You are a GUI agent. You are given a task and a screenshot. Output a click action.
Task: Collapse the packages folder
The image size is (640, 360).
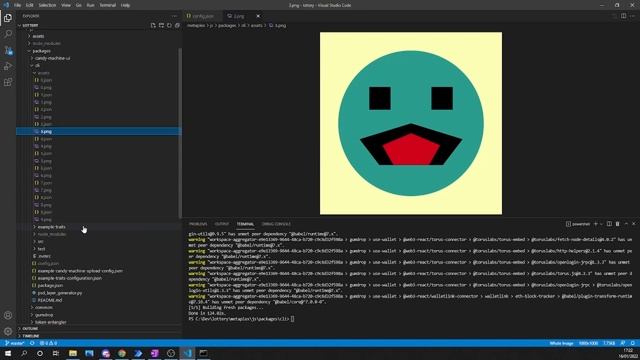click(x=41, y=51)
